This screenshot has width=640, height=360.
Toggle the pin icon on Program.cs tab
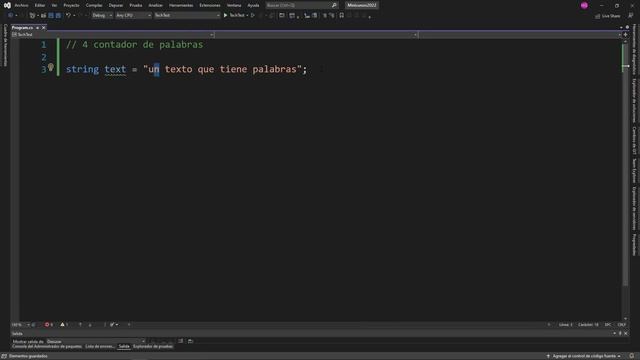[x=38, y=28]
